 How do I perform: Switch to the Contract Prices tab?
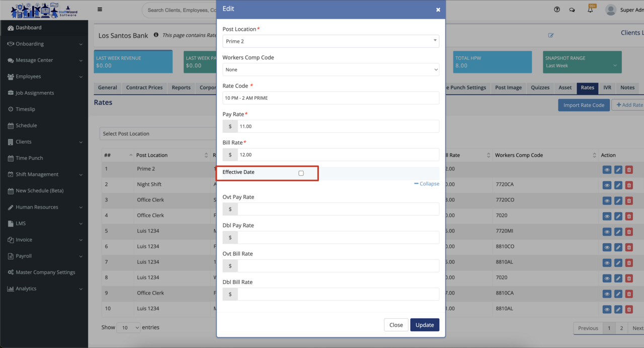144,88
